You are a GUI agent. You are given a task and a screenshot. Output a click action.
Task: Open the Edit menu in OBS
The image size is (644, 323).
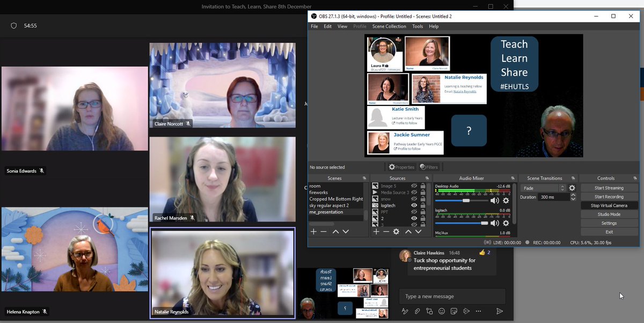point(327,26)
